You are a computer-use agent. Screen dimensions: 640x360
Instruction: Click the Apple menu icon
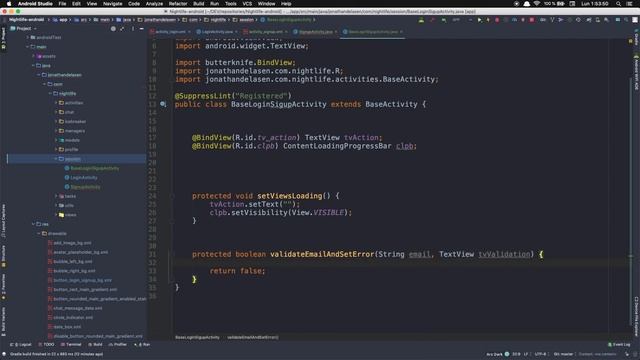coord(9,4)
